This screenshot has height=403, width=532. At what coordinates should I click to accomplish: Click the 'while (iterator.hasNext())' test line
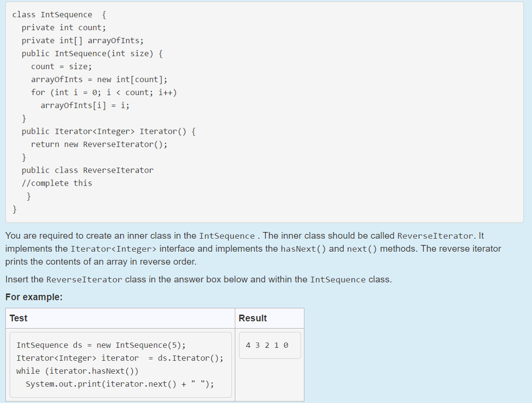click(x=77, y=371)
